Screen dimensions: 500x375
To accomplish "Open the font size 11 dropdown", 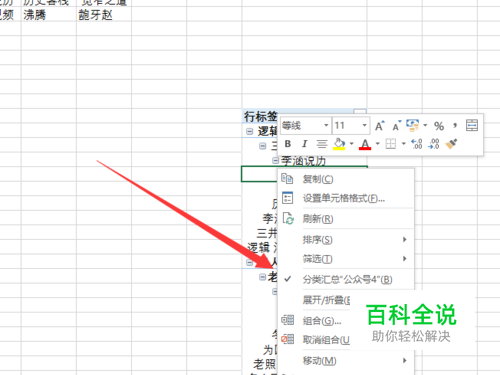I will coord(364,125).
